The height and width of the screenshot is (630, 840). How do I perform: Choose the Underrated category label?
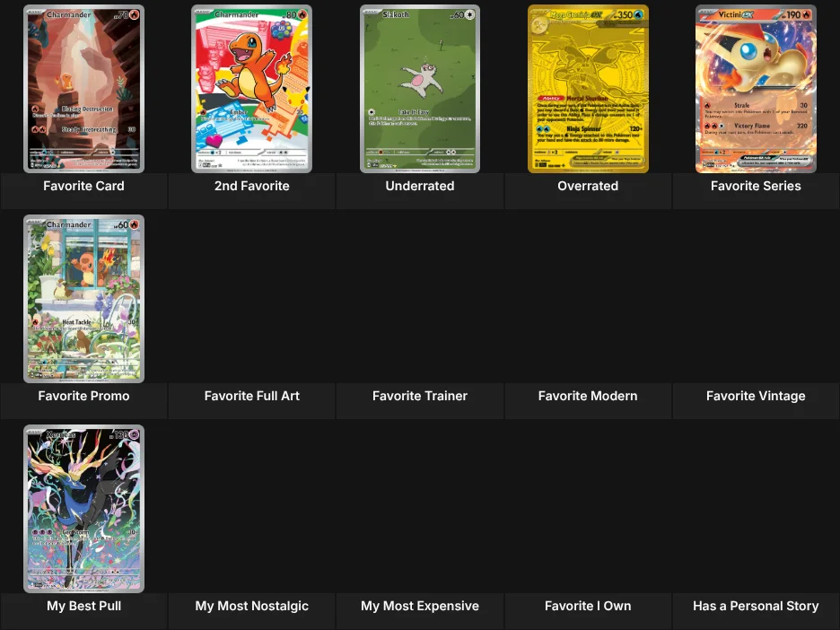420,186
